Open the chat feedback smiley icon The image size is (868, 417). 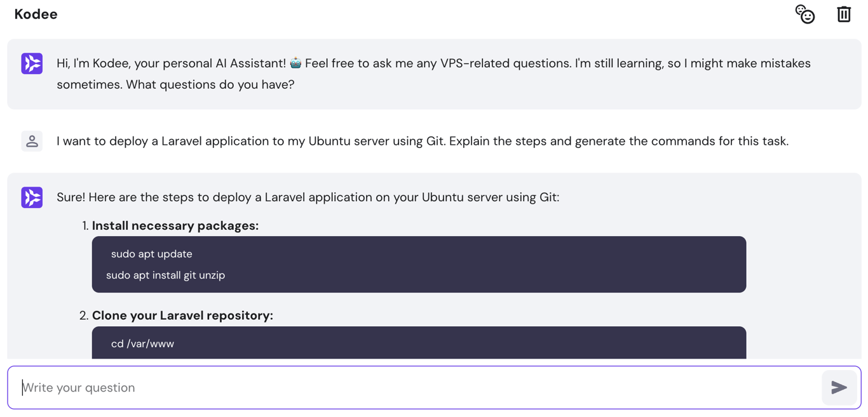click(x=805, y=14)
